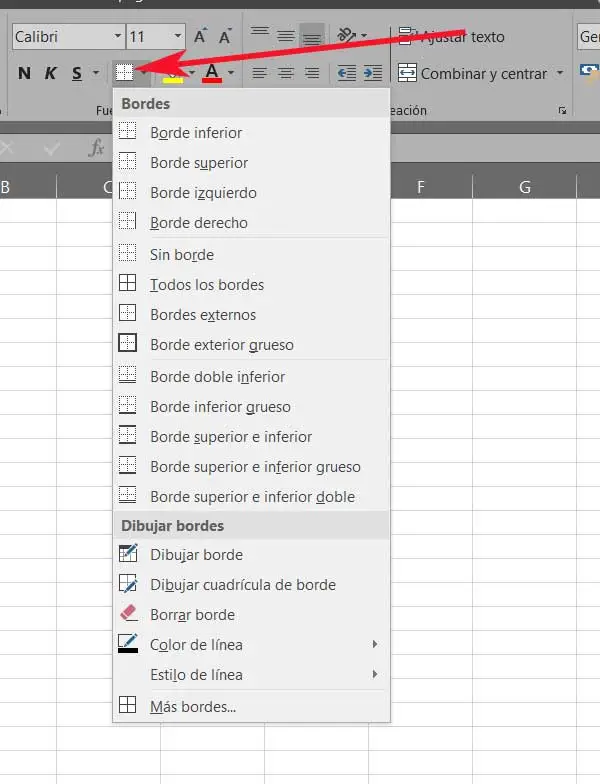600x784 pixels.
Task: Toggle italic (K) formatting
Action: [x=50, y=73]
